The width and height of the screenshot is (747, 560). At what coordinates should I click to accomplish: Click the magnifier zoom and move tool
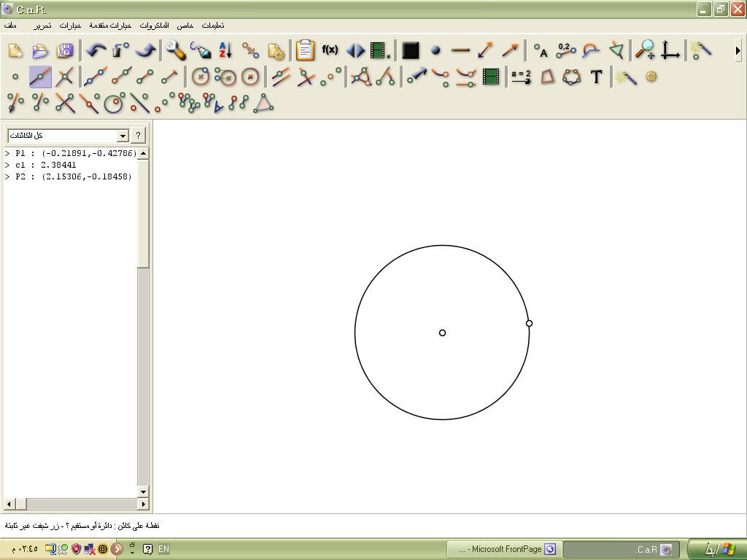click(x=646, y=50)
